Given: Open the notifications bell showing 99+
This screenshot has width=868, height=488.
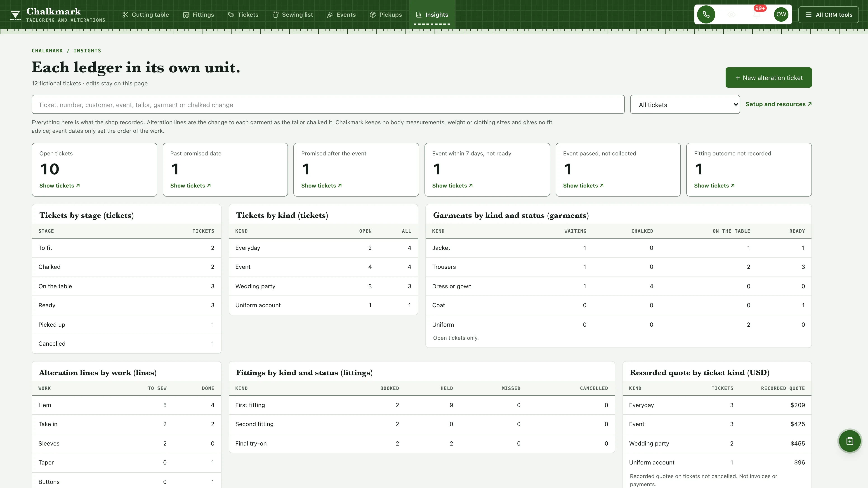Looking at the screenshot, I should (x=757, y=14).
